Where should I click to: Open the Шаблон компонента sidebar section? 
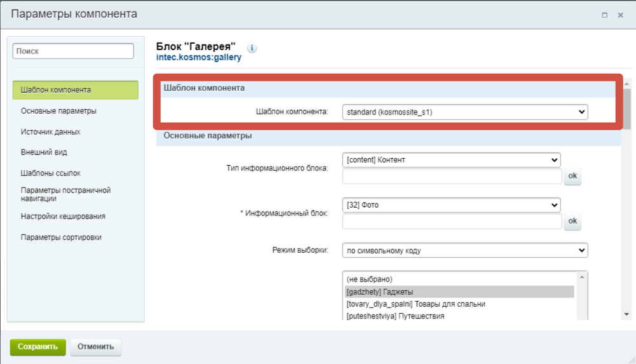[x=76, y=90]
